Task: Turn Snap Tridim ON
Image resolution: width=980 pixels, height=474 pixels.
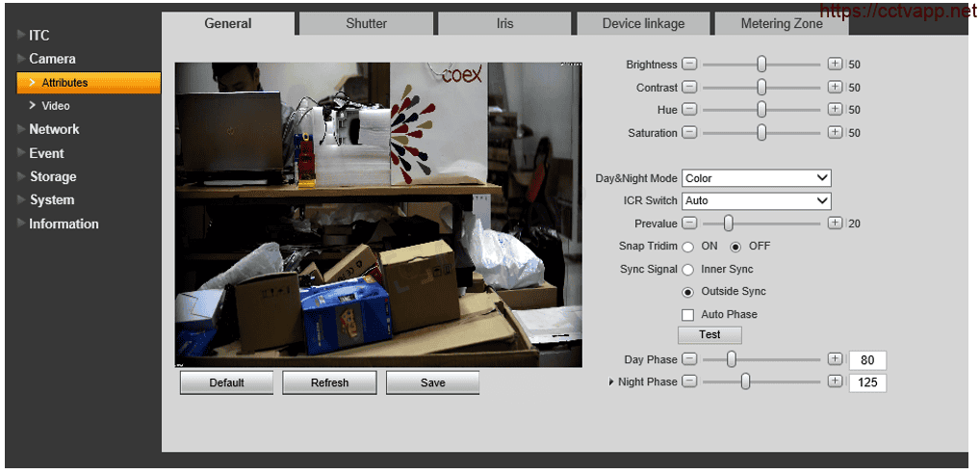Action: pos(688,247)
